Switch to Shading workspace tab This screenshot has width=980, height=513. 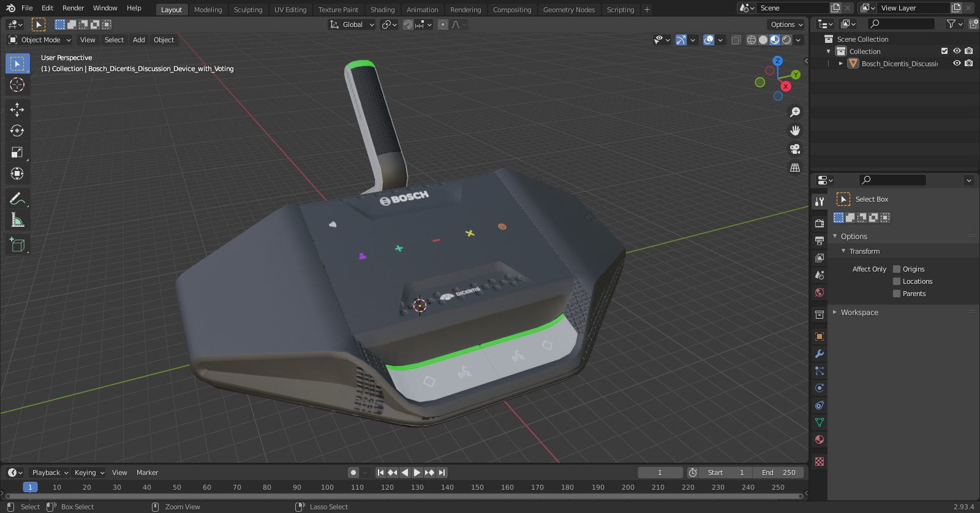(382, 10)
